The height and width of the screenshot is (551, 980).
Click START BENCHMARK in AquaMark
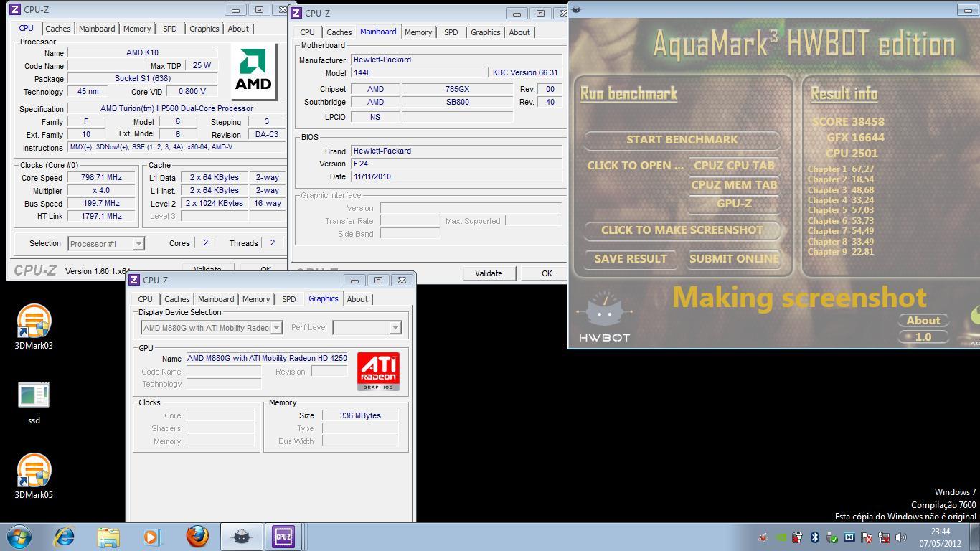[x=682, y=140]
